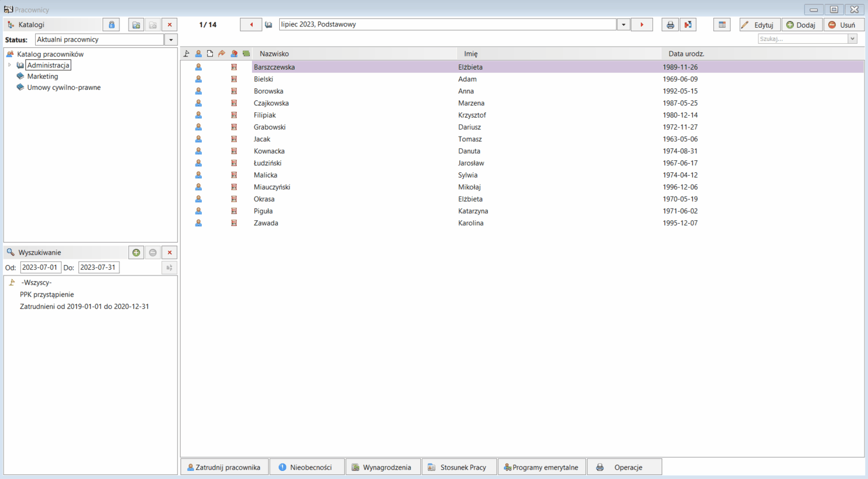Select Katalog pracowników root node
868x479 pixels.
(x=50, y=54)
